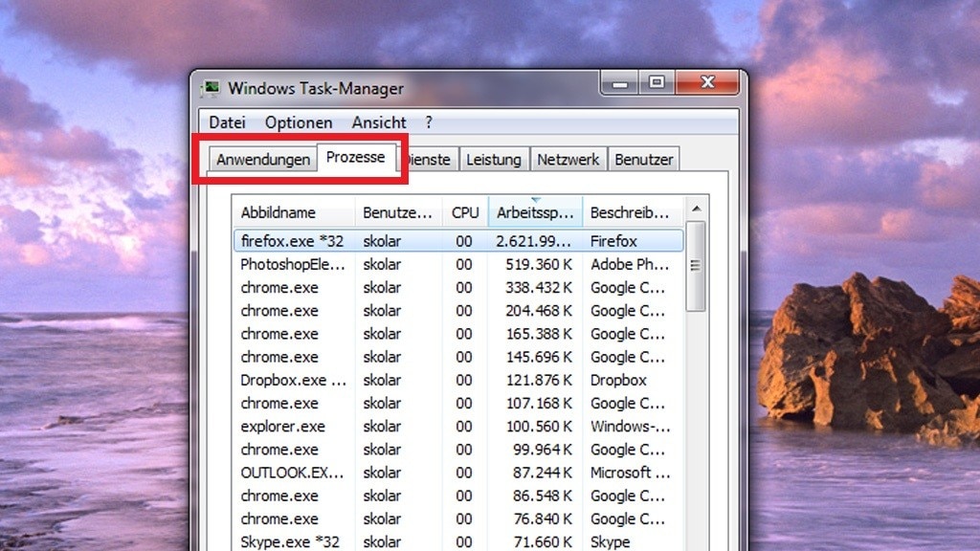
Task: Open the Benutzer tab
Action: click(x=643, y=159)
